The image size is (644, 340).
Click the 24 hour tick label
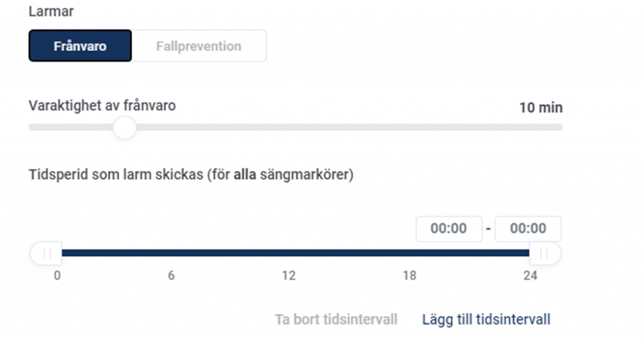(530, 275)
